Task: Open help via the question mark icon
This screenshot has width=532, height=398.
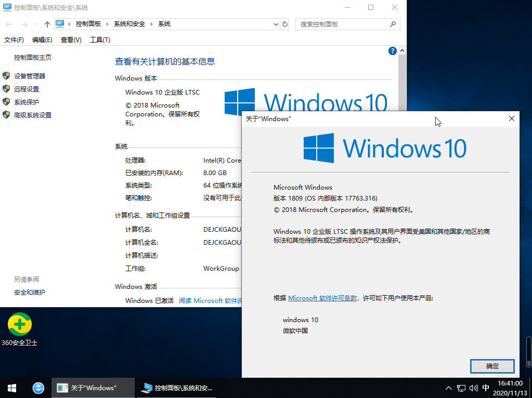Action: coord(392,50)
